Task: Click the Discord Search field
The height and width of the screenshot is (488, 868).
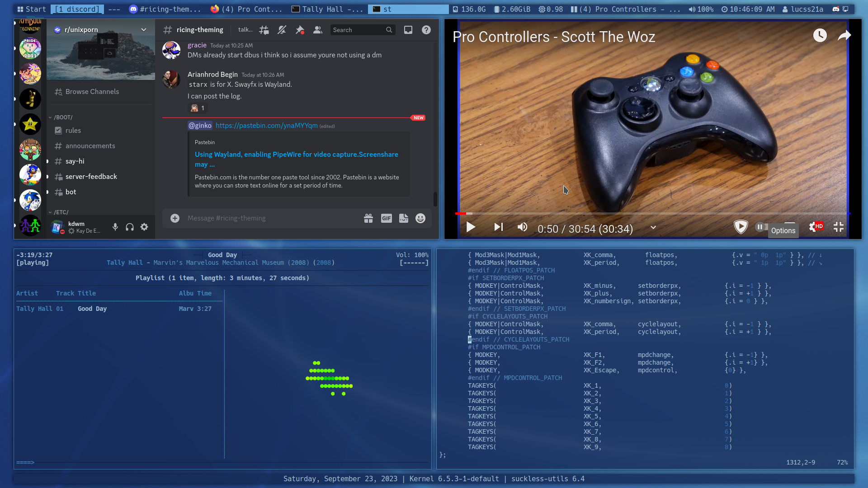Action: coord(363,30)
